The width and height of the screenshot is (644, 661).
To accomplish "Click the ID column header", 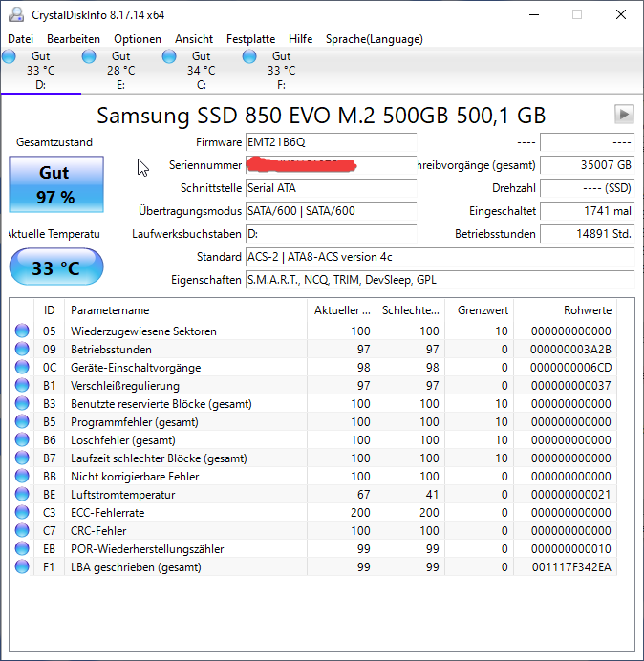I will click(49, 310).
